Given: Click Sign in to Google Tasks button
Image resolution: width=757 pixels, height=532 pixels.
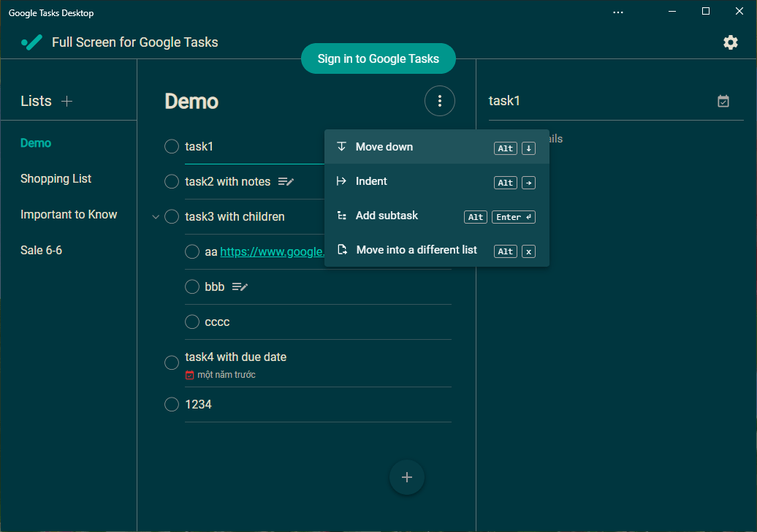Looking at the screenshot, I should pos(378,58).
